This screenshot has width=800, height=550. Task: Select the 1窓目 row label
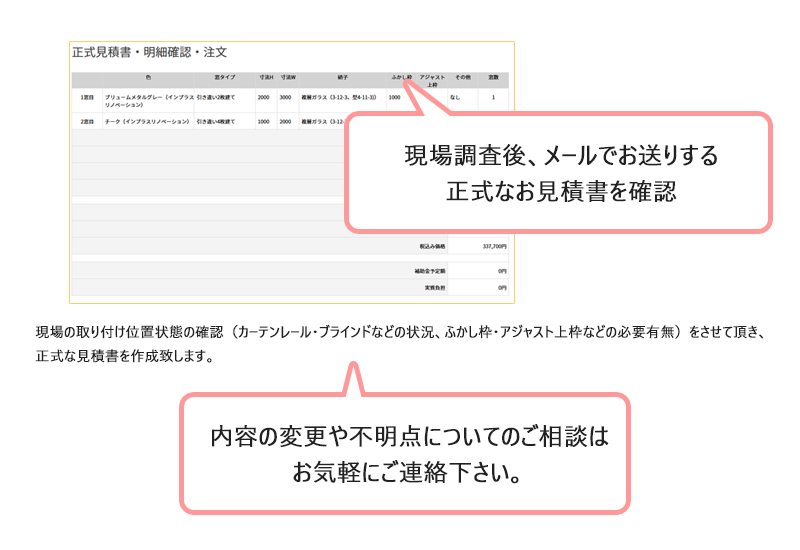[87, 98]
